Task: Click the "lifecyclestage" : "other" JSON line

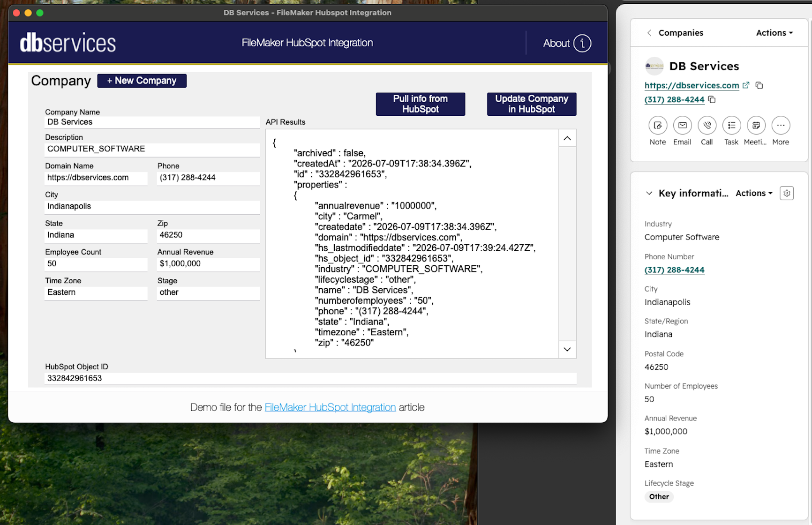Action: (x=365, y=280)
